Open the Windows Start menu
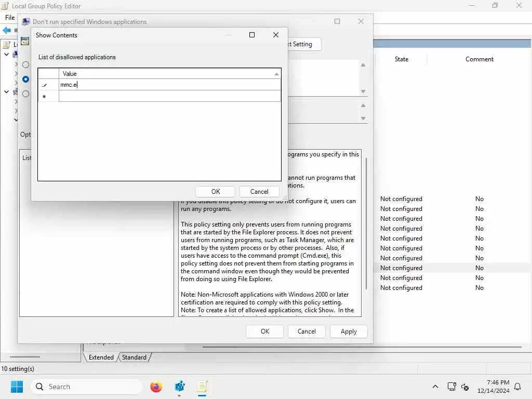532x399 pixels. (x=17, y=387)
